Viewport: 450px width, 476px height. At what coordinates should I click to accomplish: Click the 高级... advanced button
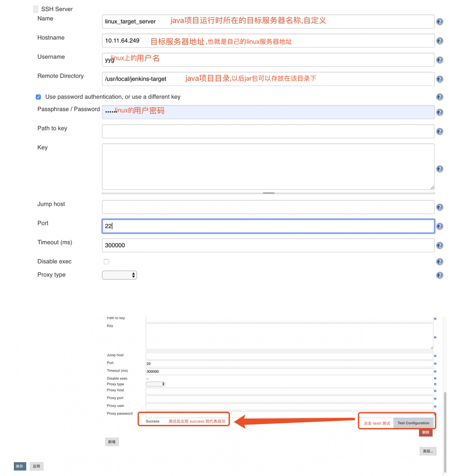428,451
